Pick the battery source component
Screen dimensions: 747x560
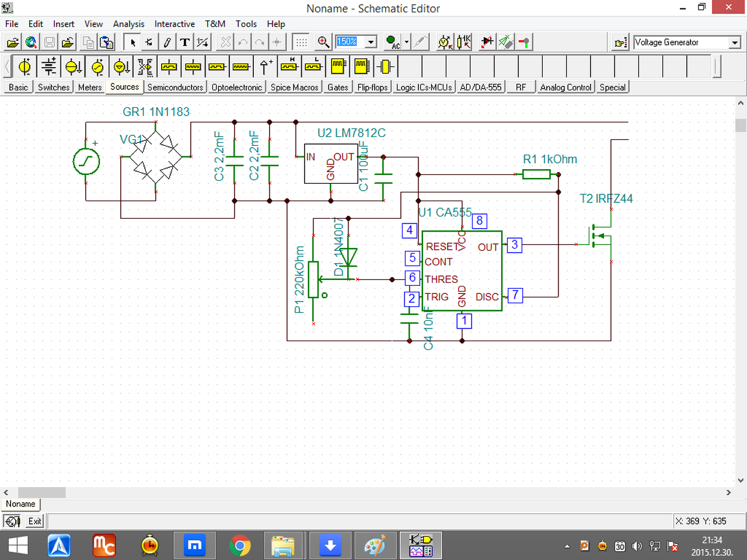(49, 66)
